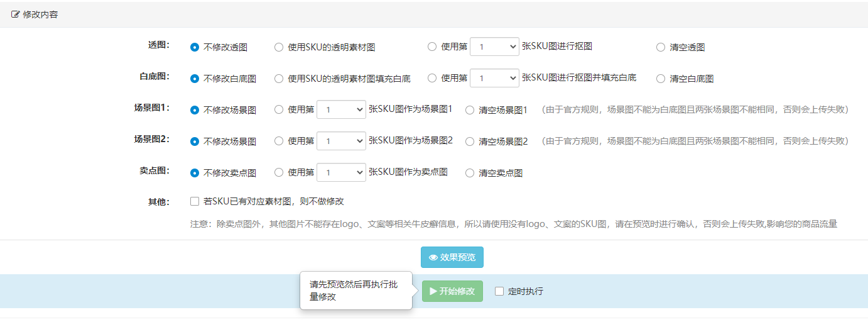Click the 效果预览 button
This screenshot has width=868, height=322.
click(x=452, y=257)
